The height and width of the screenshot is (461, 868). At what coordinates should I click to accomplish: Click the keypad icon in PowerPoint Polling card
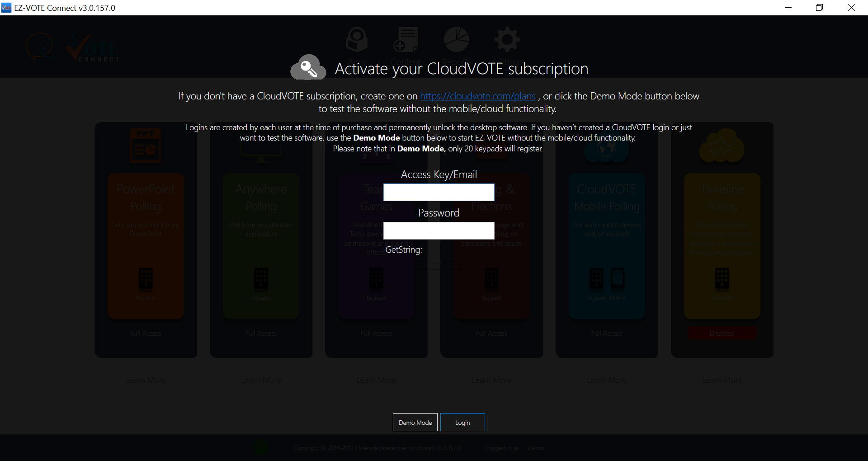(x=146, y=278)
